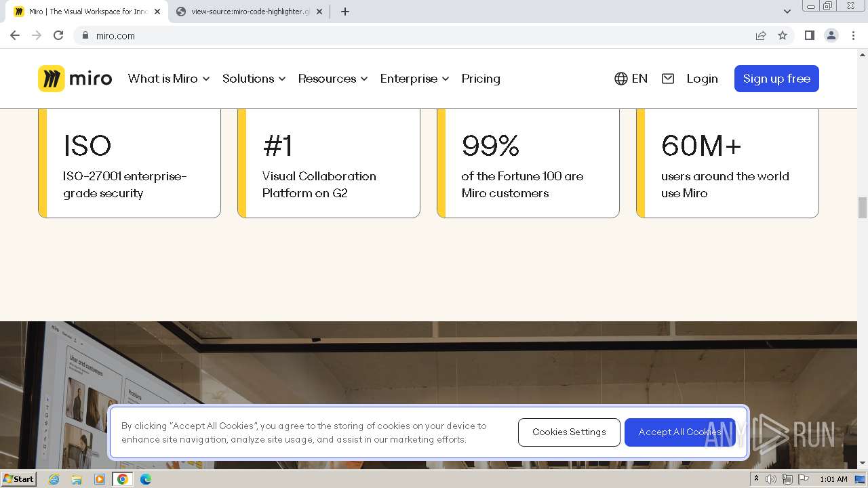Open the Pricing page
The height and width of the screenshot is (488, 868).
pos(481,79)
